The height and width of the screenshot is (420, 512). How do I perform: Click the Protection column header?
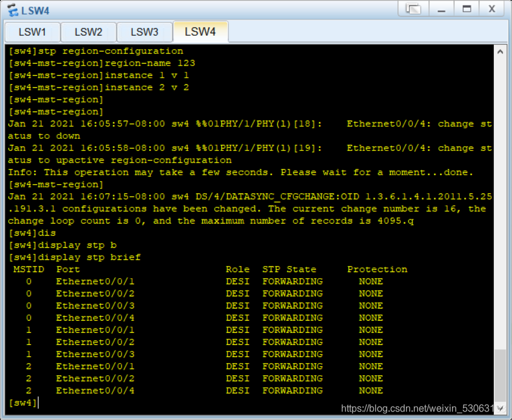coord(377,270)
